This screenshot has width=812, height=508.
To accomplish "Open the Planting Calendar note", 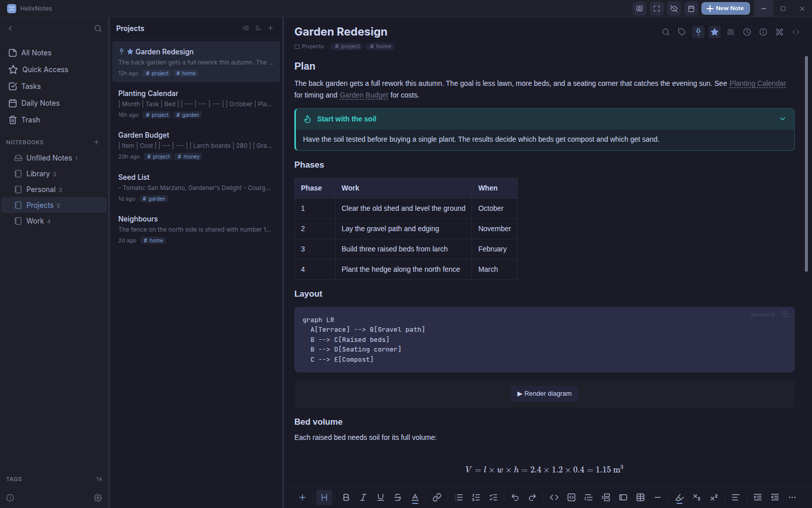I will coord(196,104).
